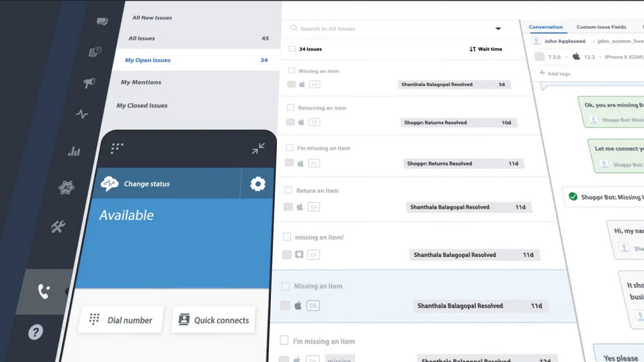Image resolution: width=644 pixels, height=362 pixels.
Task: Open My Closed Issues view
Action: 142,106
